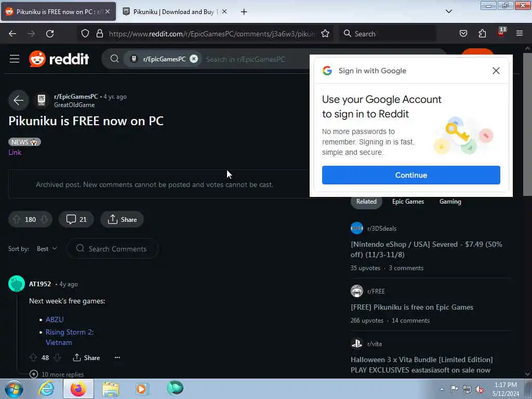The width and height of the screenshot is (532, 399).
Task: Downvote the Pikuniku post
Action: click(44, 220)
